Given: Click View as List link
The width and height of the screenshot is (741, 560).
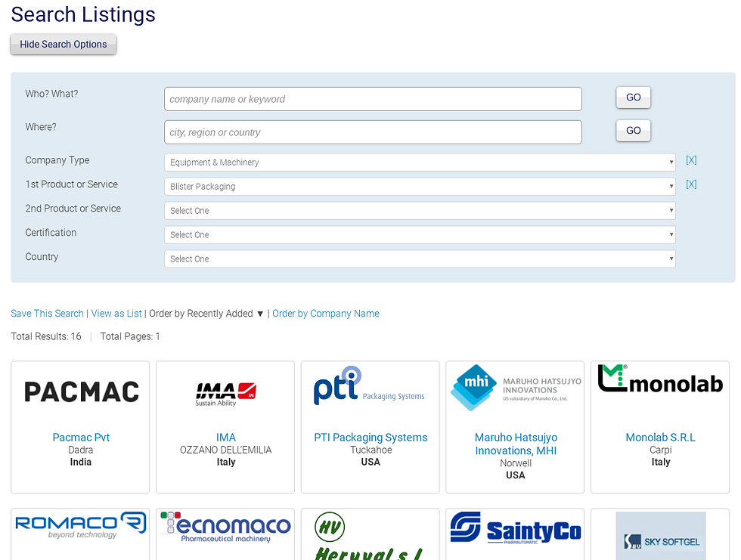Looking at the screenshot, I should coord(116,314).
